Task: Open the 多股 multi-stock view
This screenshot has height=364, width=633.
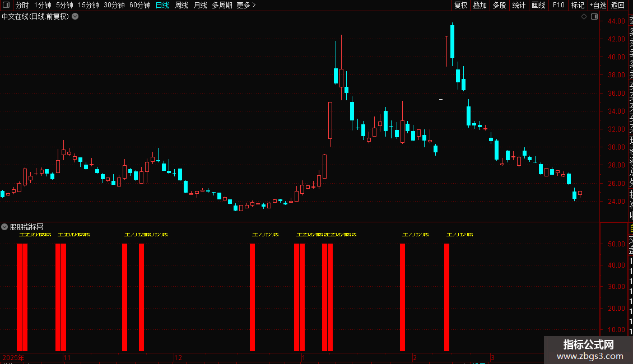Action: click(499, 5)
